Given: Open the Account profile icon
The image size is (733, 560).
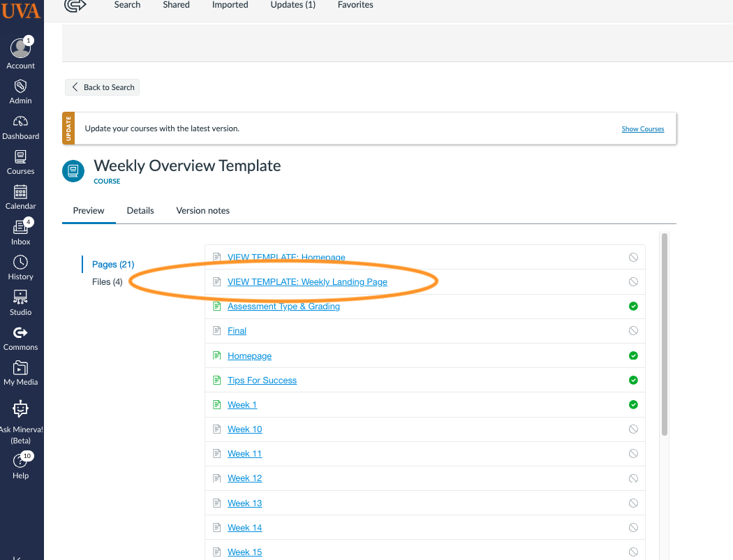Looking at the screenshot, I should (x=20, y=48).
